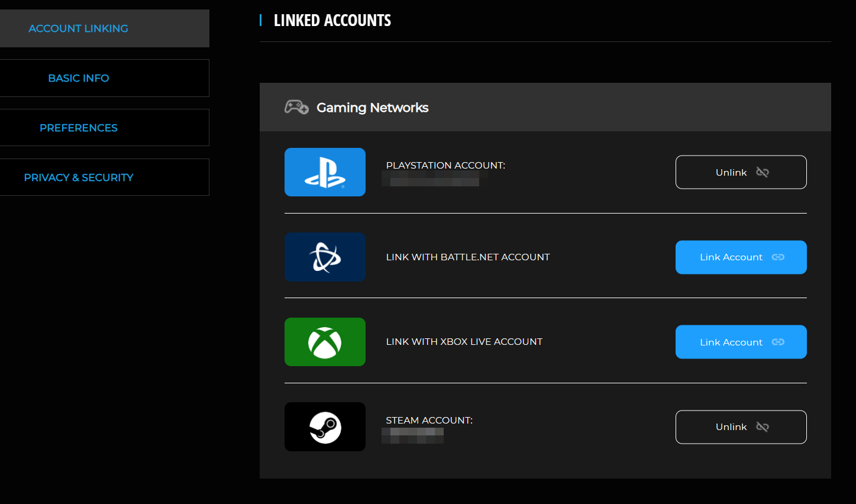856x504 pixels.
Task: Click the Xbox logo tile
Action: (325, 342)
